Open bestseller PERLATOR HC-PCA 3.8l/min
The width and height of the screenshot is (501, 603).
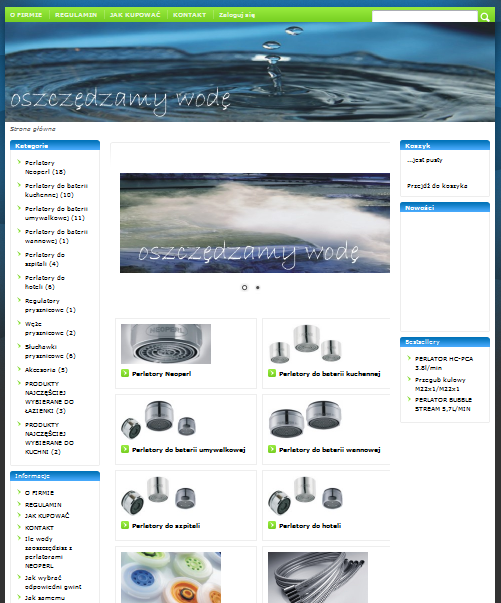(444, 363)
